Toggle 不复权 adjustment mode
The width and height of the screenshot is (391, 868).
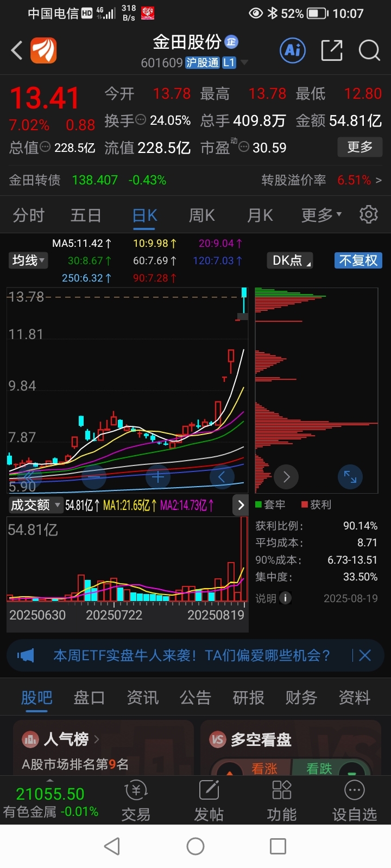358,260
